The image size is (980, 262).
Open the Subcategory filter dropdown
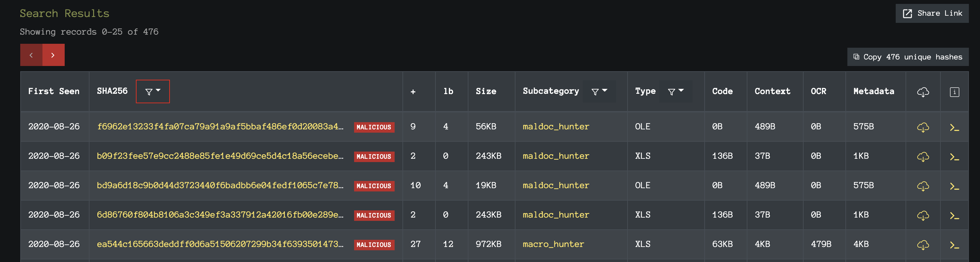(599, 91)
